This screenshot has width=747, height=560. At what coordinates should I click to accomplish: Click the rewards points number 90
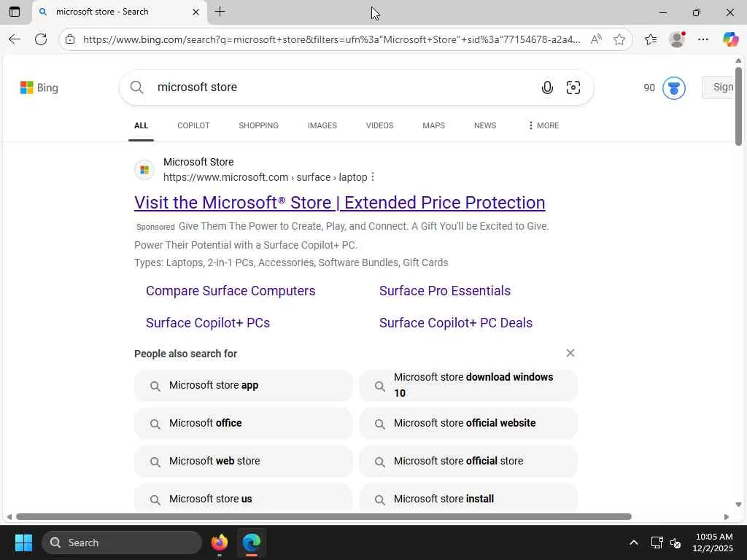pos(649,87)
